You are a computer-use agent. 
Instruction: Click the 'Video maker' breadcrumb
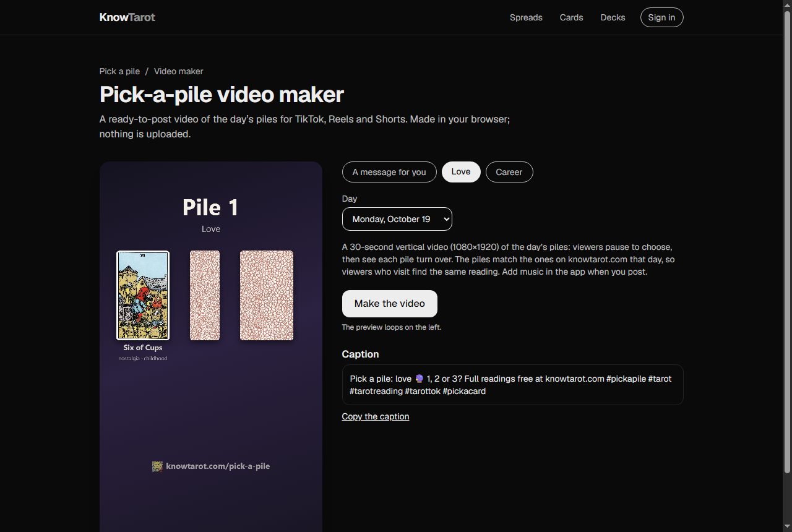[178, 71]
